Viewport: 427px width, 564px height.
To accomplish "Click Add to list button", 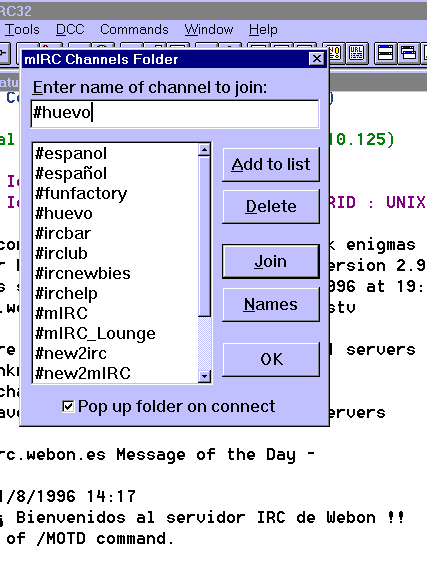I will (x=271, y=164).
